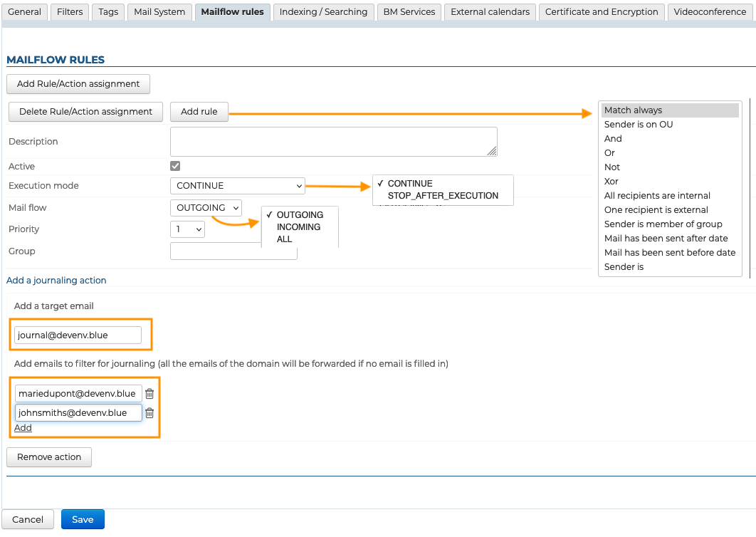756x537 pixels.
Task: Save the mailflow rule settings
Action: [83, 519]
